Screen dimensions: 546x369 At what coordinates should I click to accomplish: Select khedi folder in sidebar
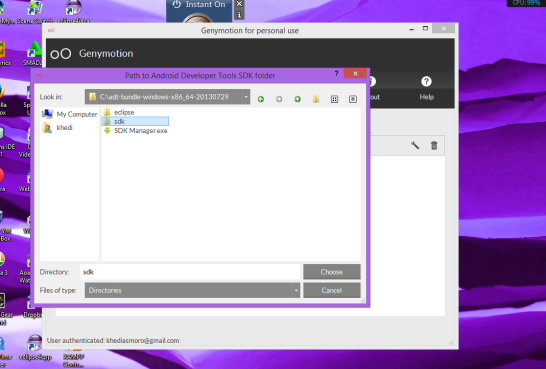point(57,127)
